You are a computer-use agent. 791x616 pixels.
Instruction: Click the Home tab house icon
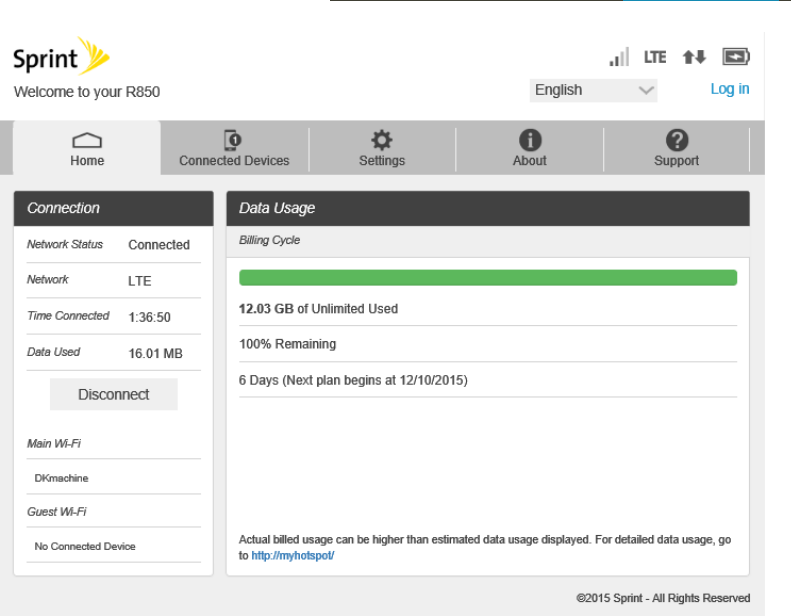pos(87,140)
